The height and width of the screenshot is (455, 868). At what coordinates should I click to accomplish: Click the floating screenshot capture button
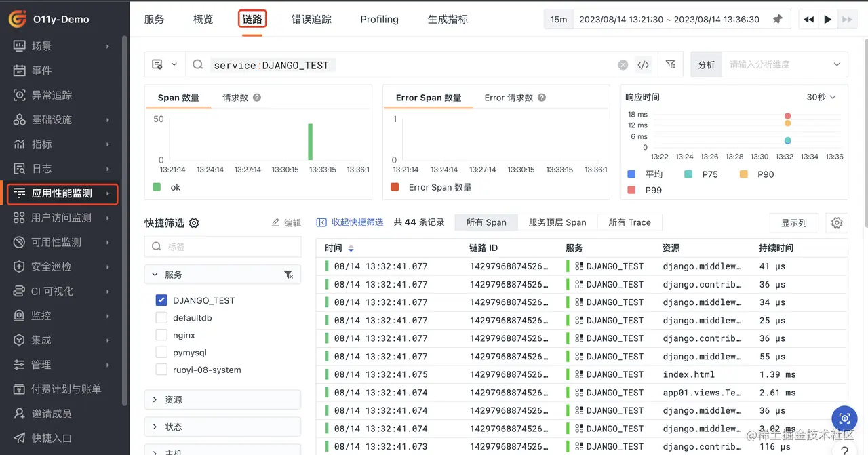(844, 418)
